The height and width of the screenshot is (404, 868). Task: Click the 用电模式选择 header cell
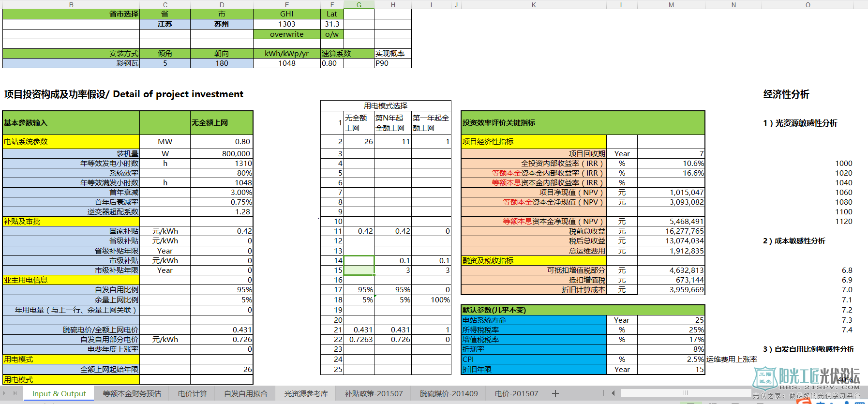386,105
